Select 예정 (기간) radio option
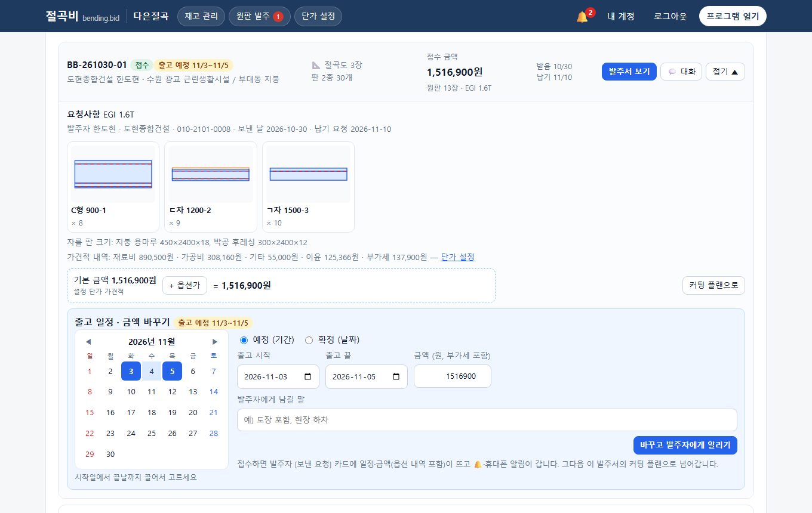 [x=244, y=340]
